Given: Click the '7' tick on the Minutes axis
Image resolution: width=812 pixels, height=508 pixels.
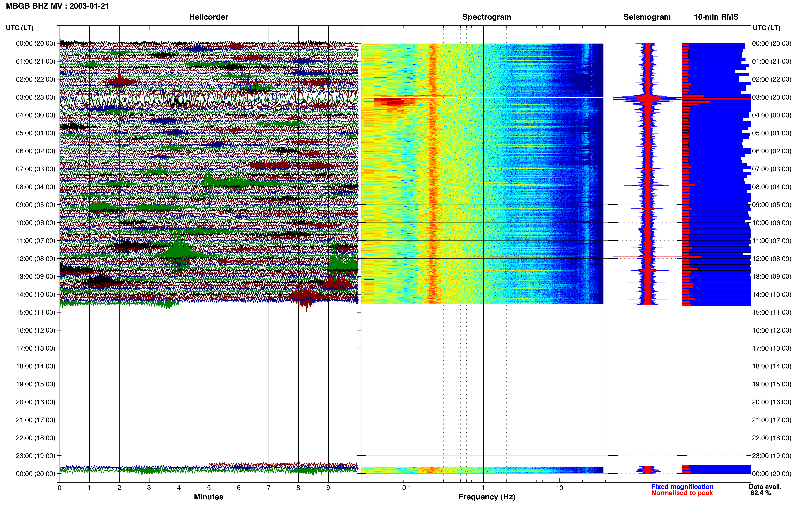Looking at the screenshot, I should coord(269,487).
